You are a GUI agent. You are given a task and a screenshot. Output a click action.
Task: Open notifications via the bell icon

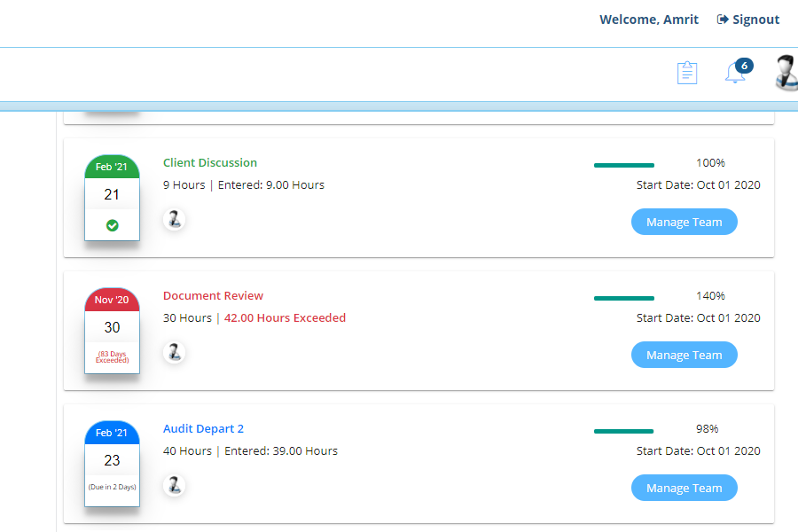[734, 74]
